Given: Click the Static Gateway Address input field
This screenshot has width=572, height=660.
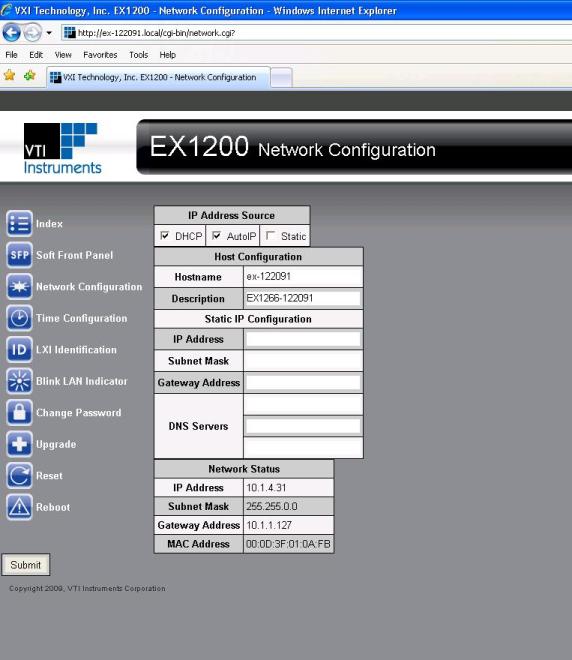Looking at the screenshot, I should [303, 383].
